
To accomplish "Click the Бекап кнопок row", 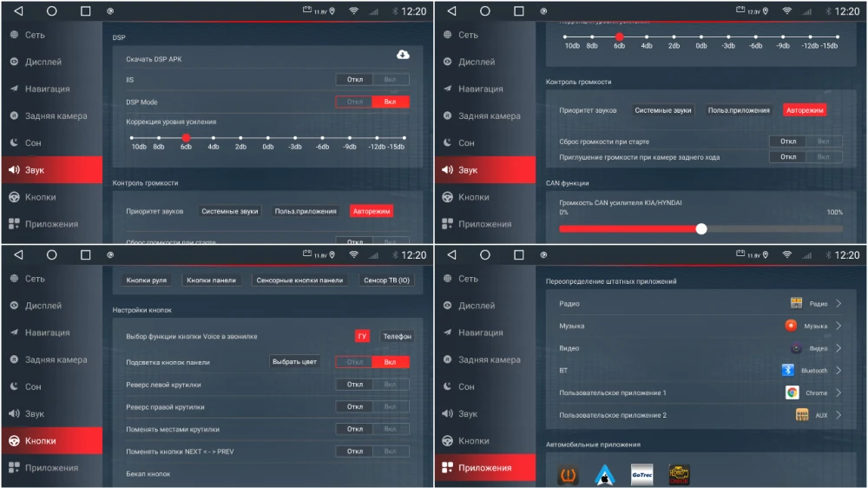I will [267, 473].
